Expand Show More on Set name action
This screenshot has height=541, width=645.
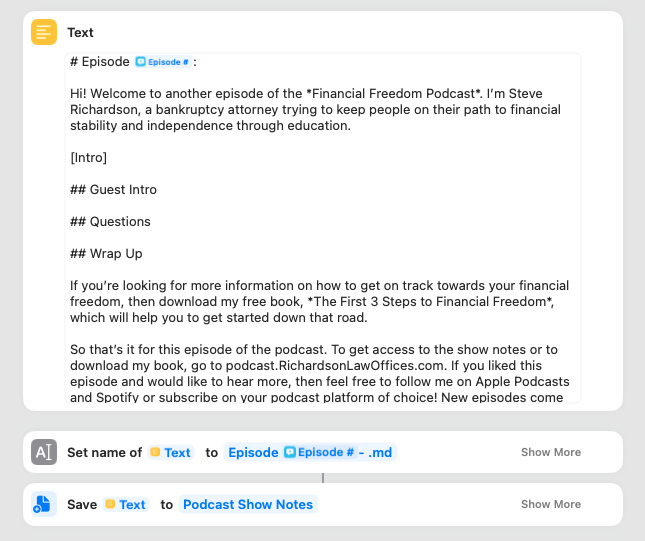[551, 452]
